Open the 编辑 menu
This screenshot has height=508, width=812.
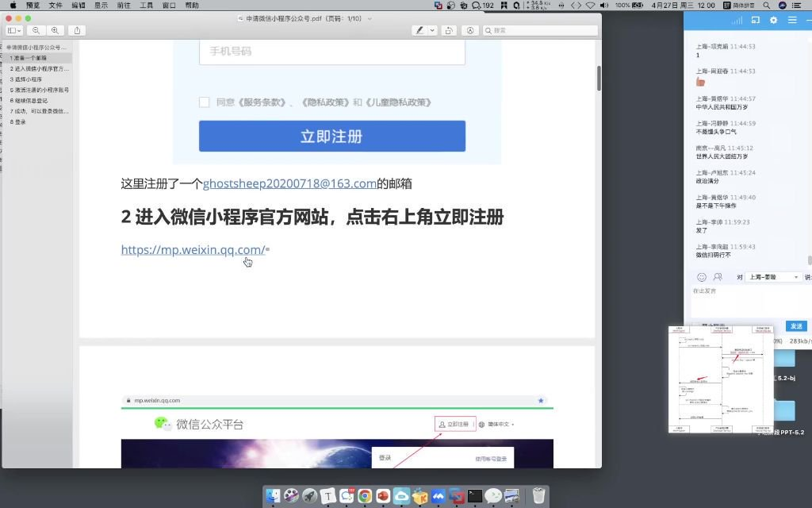79,6
